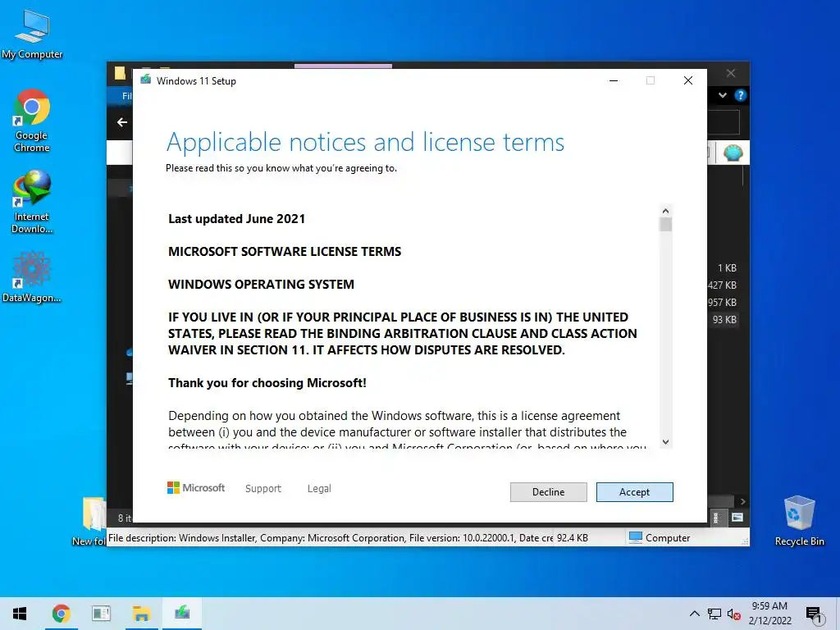Screen dimensions: 840x630
Task: Expand the File Explorer ribbon chevron
Action: coord(723,95)
